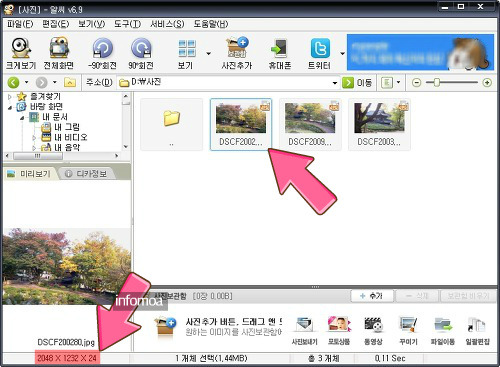Viewport: 500px width, 367px height.
Task: Click 보관함 비우기 empty storage button
Action: pos(467,296)
